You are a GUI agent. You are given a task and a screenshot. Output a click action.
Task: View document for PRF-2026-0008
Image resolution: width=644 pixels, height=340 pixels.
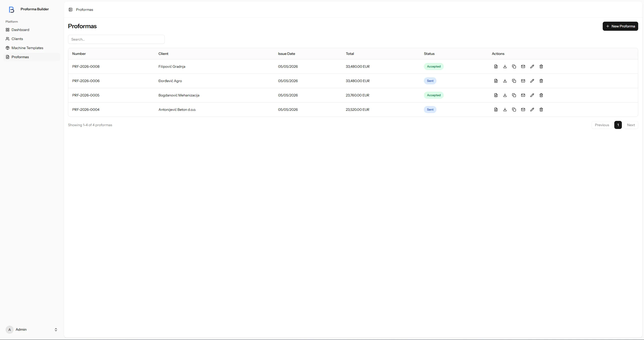[x=496, y=66]
